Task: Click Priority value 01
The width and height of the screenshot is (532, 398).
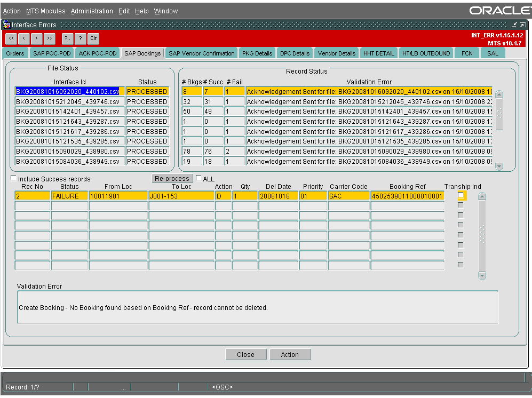Action: (313, 196)
